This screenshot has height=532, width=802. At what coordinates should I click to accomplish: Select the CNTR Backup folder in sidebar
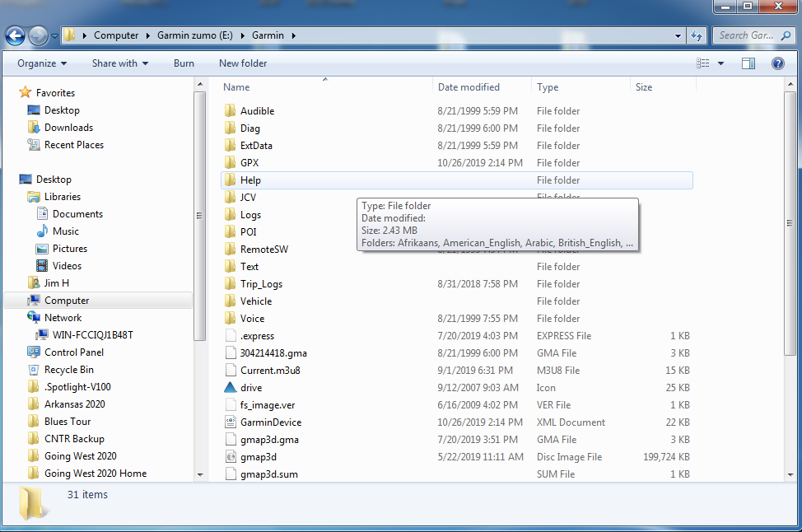[x=74, y=439]
